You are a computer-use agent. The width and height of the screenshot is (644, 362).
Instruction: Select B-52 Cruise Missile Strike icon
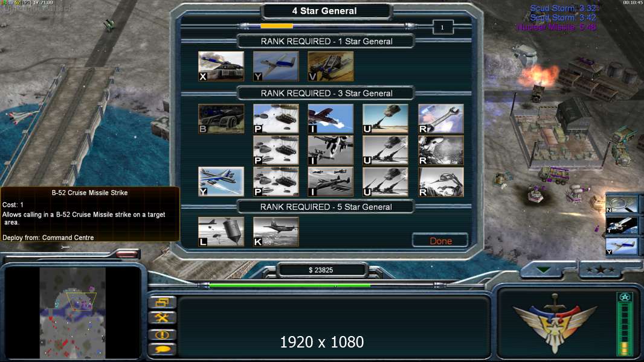pyautogui.click(x=221, y=181)
